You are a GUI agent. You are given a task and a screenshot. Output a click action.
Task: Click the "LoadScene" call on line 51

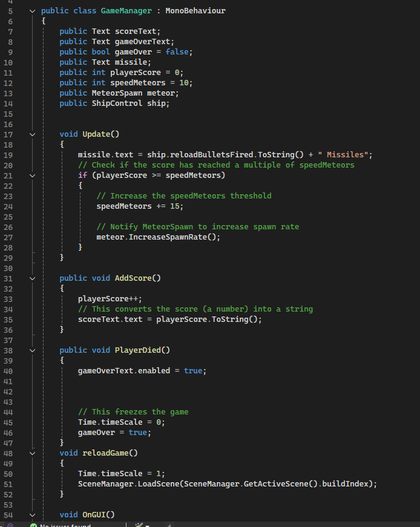pyautogui.click(x=159, y=484)
